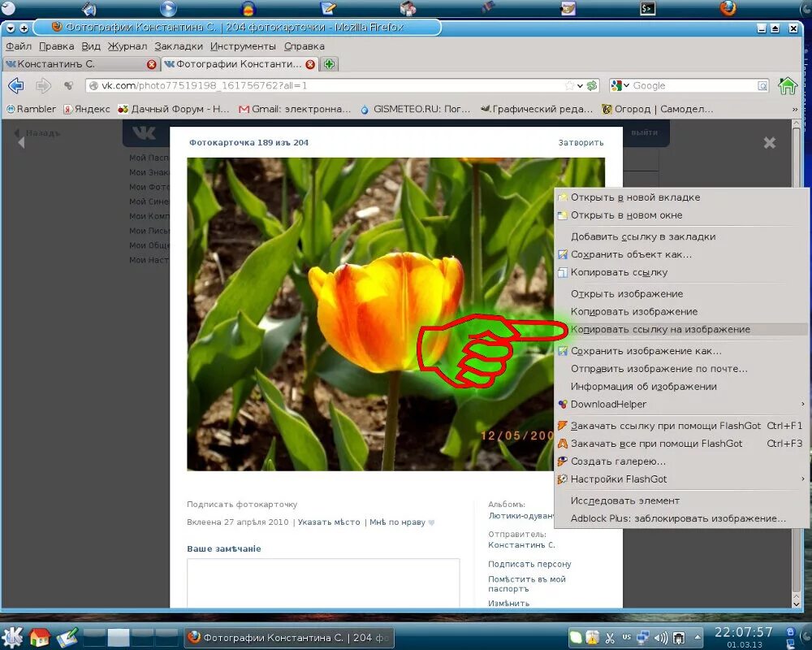
Task: Click the 'us' keyboard layout indicator
Action: coord(626,637)
